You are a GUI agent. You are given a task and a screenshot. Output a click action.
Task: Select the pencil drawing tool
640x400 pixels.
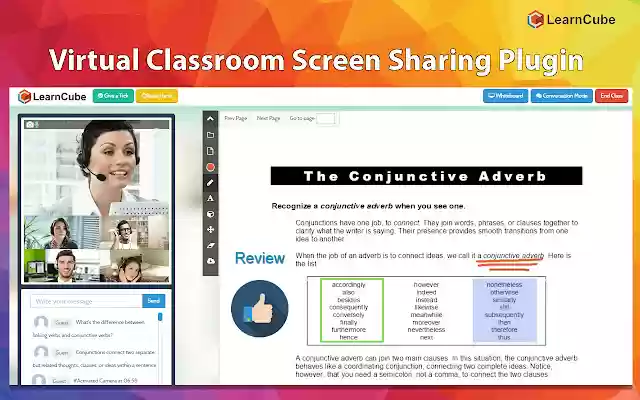210,183
